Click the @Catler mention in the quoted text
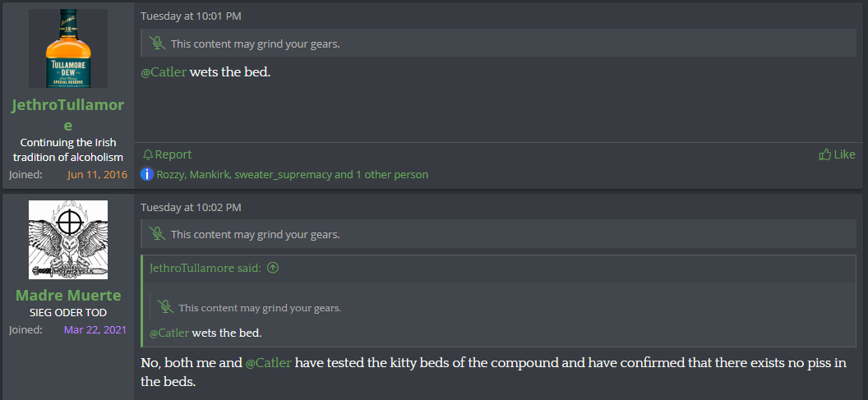868x400 pixels. coord(169,333)
